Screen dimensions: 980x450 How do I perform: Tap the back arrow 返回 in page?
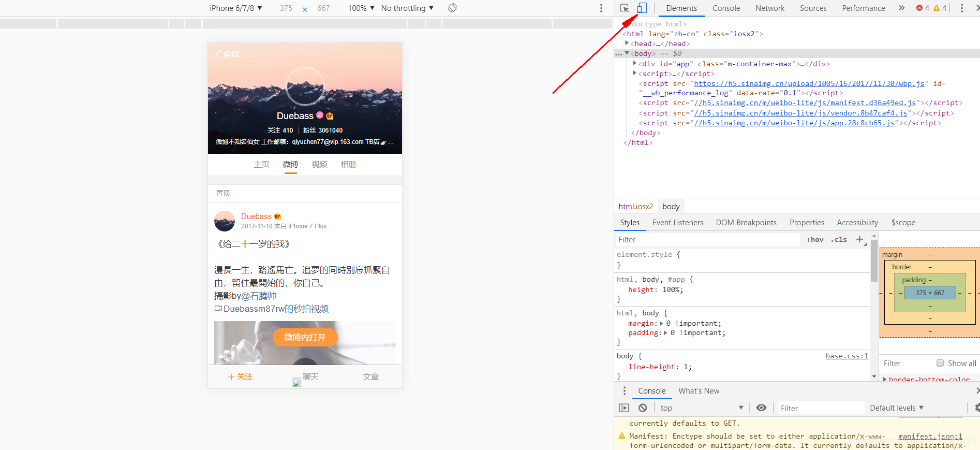point(227,54)
